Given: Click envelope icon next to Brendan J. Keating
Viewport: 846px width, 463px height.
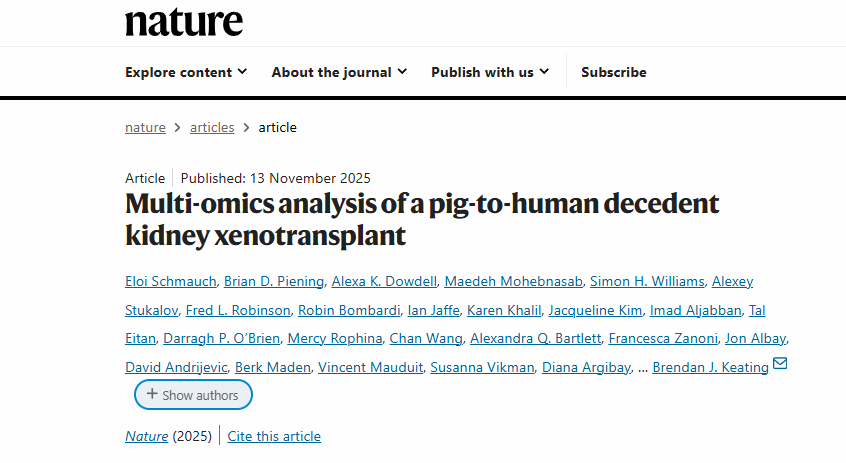Looking at the screenshot, I should coord(780,364).
